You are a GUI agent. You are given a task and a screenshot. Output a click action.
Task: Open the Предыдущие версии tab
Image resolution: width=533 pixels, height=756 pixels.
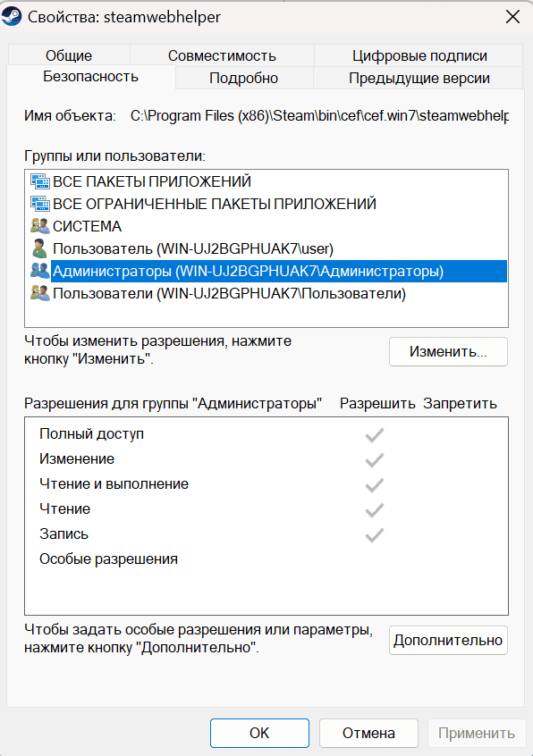[419, 78]
